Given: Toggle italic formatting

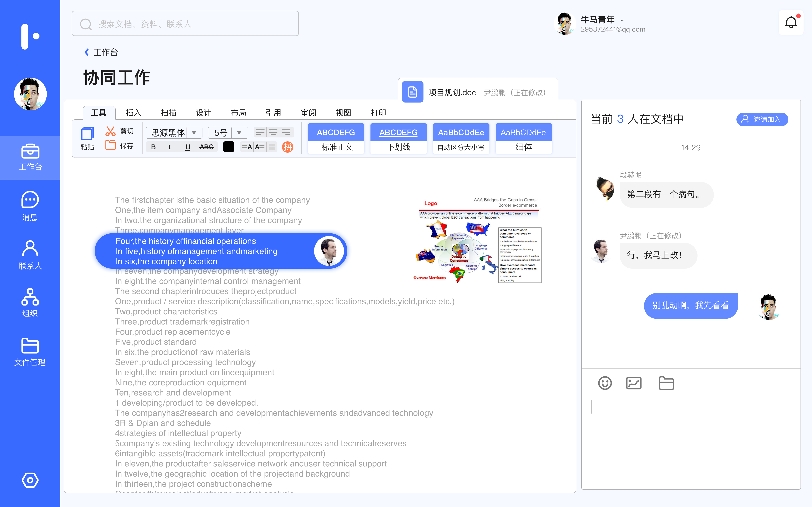Looking at the screenshot, I should point(169,147).
